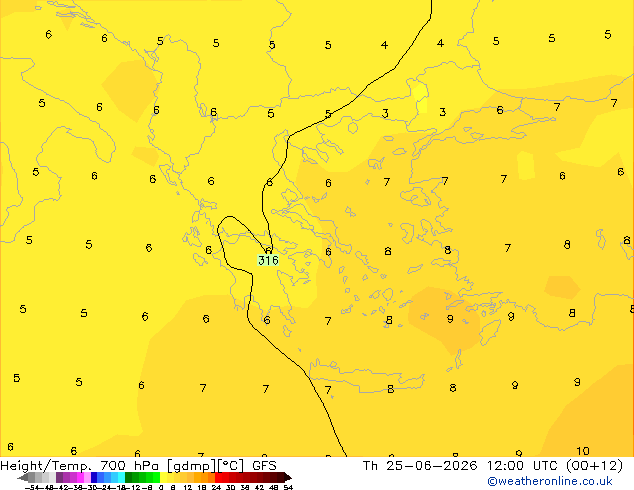Pick the bright yellow swatch in legend
The width and height of the screenshot is (634, 490).
point(163,477)
